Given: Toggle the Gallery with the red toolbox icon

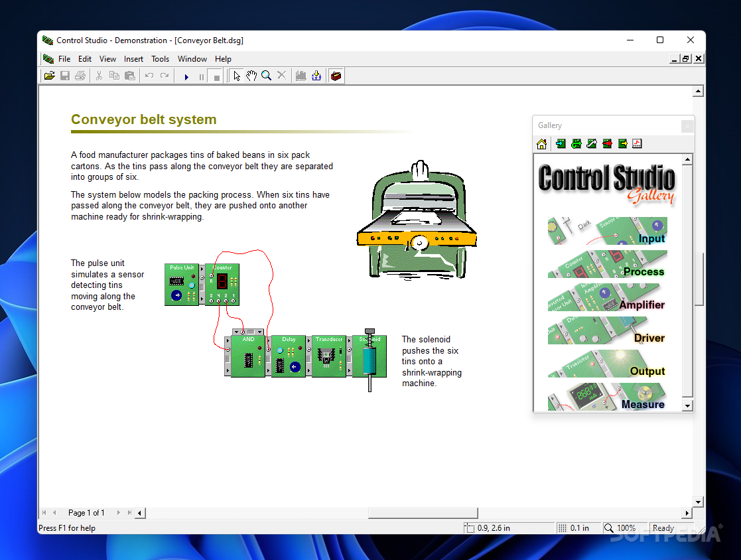Looking at the screenshot, I should [x=336, y=76].
